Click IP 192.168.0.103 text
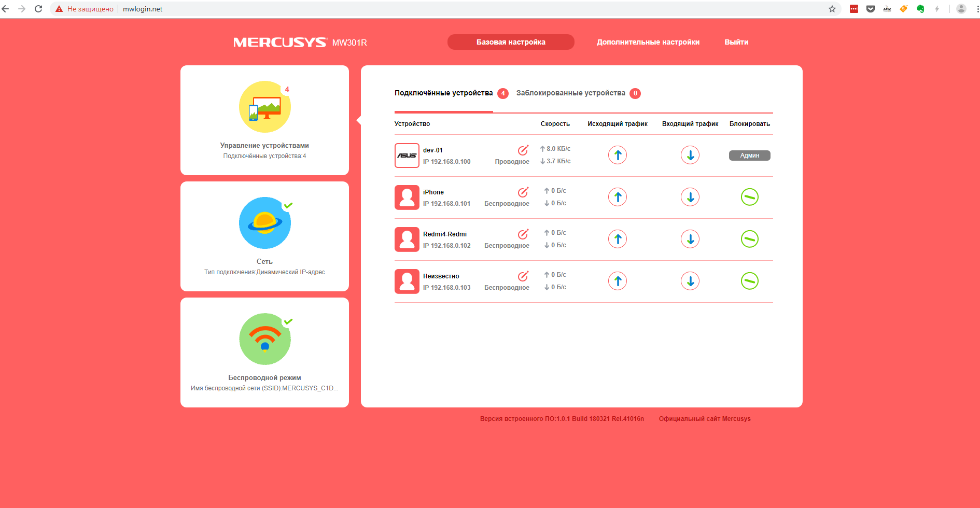980x508 pixels. point(447,288)
